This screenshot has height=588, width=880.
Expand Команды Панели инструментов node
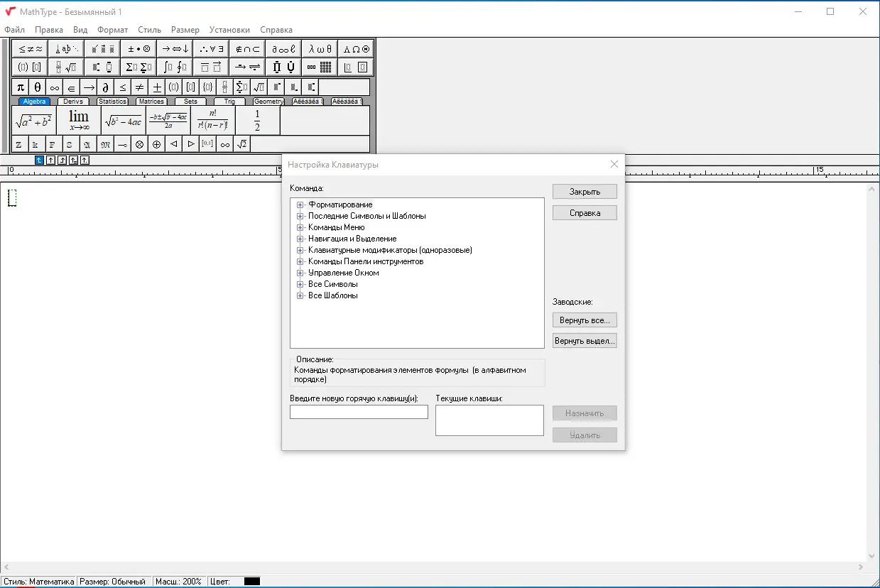point(300,261)
